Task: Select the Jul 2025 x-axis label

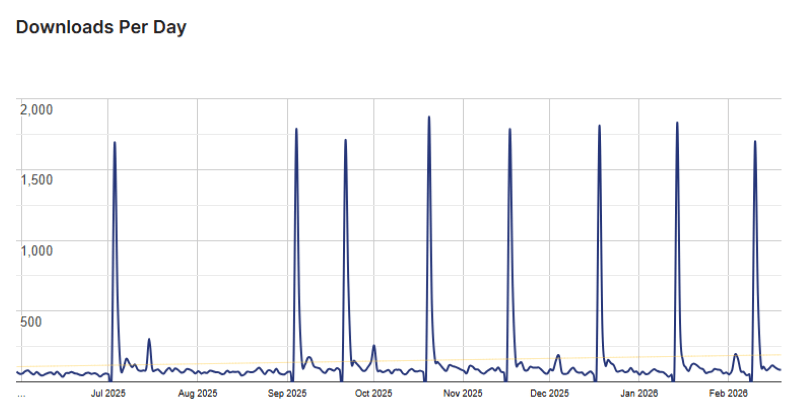Action: click(108, 394)
